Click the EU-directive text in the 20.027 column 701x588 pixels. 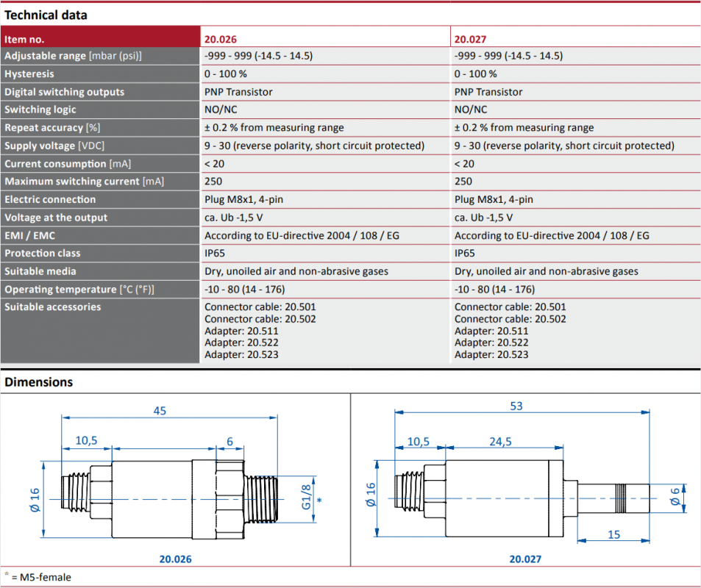552,235
